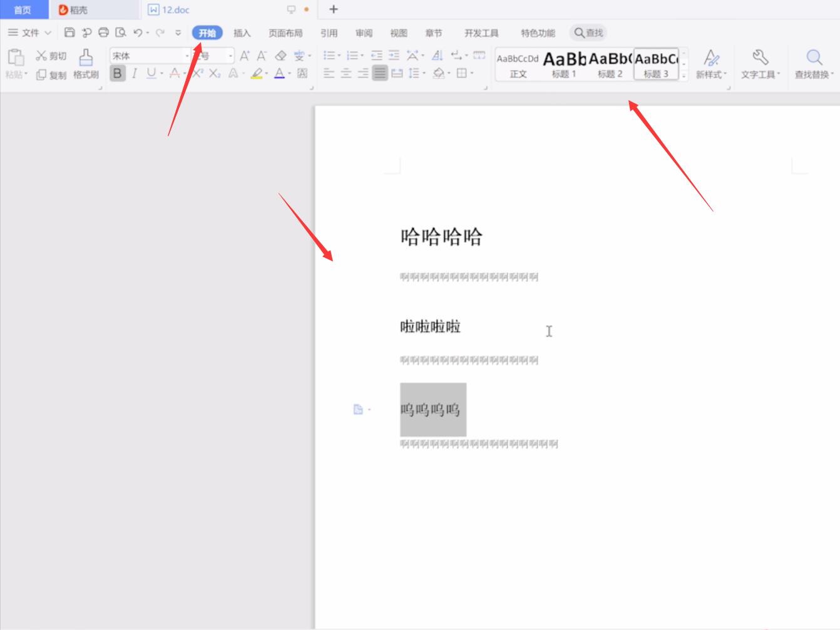Align paragraph left
Image resolution: width=840 pixels, height=630 pixels.
pos(329,73)
